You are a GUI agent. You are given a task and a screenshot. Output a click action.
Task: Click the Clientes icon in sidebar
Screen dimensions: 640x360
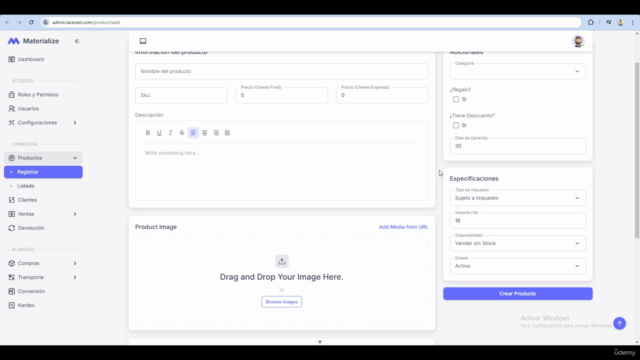tap(11, 200)
